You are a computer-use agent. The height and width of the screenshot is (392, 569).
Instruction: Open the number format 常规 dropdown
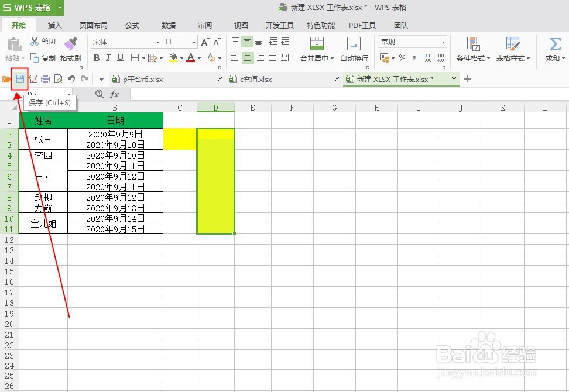click(443, 42)
